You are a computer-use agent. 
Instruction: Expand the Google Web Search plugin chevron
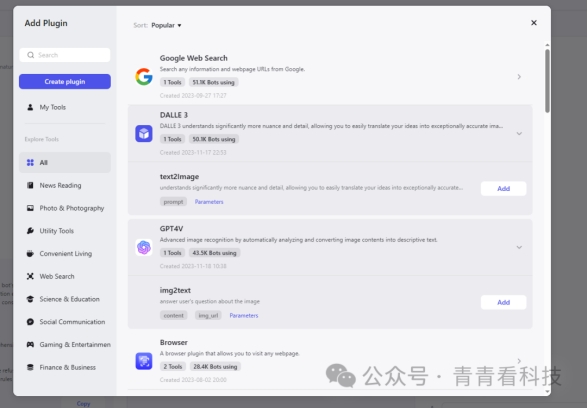click(x=519, y=76)
